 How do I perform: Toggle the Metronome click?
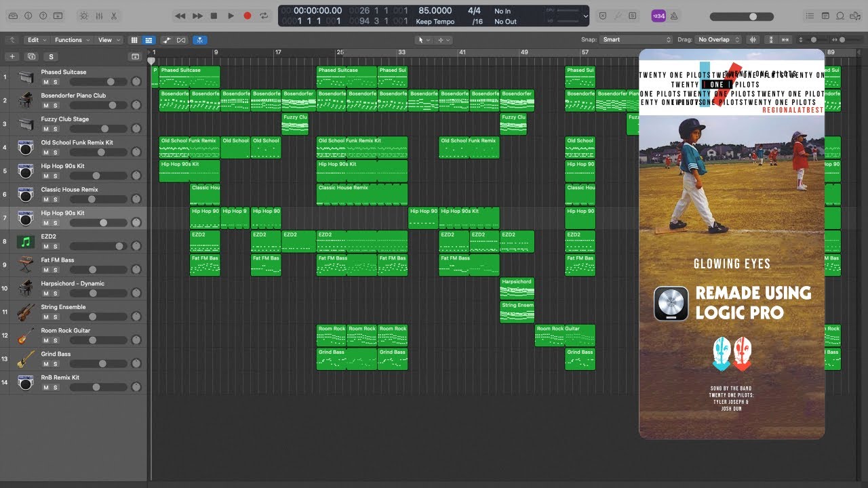coord(675,16)
